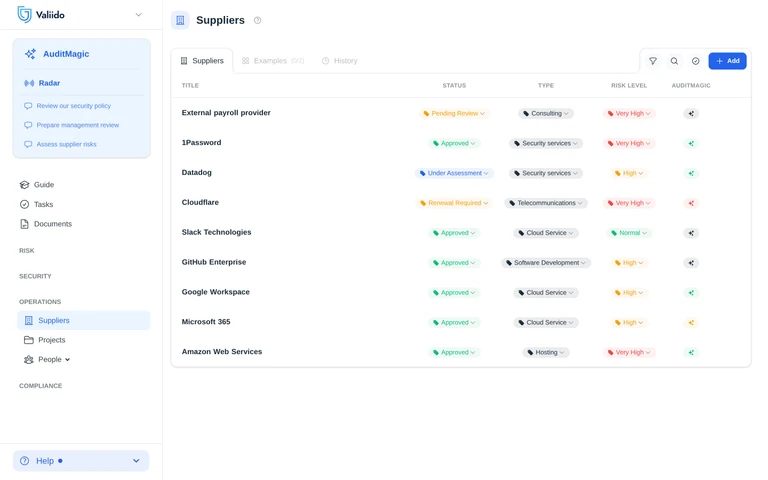Select Suppliers in the sidebar
This screenshot has height=480, width=768.
(x=84, y=320)
